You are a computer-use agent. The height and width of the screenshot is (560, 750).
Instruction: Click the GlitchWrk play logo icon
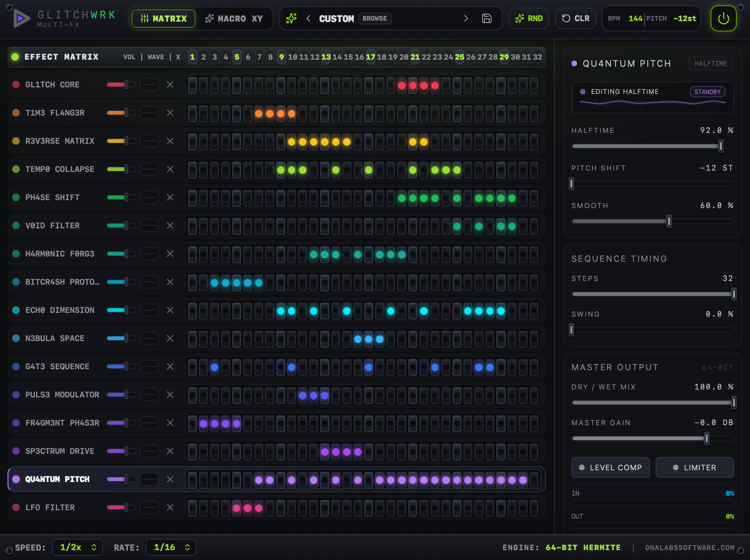tap(21, 18)
